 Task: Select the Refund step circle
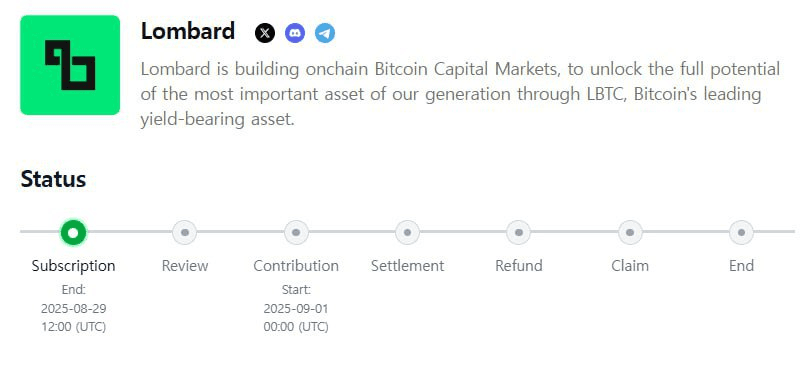point(519,233)
